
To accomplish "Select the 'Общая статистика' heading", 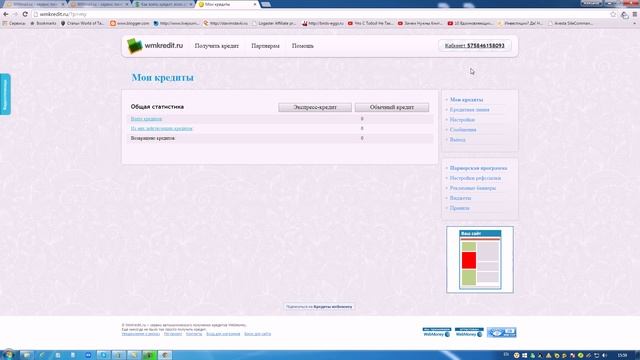I will 157,107.
